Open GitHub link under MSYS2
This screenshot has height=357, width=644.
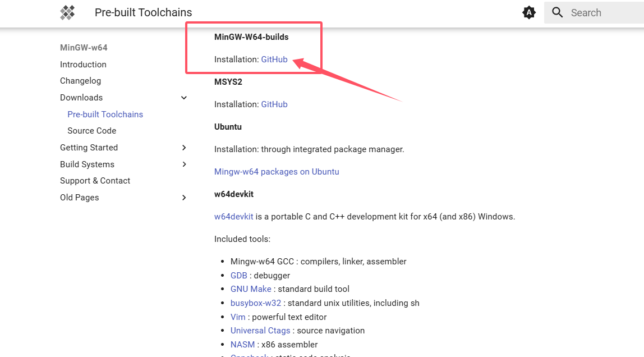tap(274, 104)
